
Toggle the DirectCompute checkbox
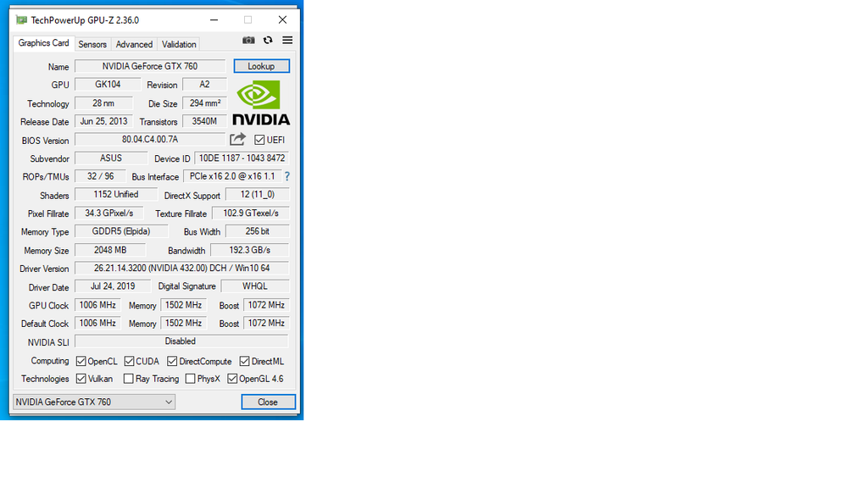pyautogui.click(x=172, y=361)
